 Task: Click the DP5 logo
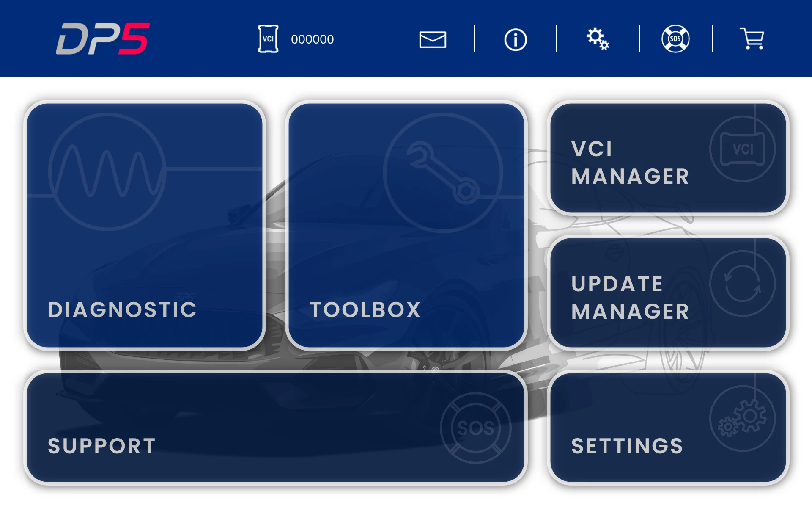coord(103,39)
